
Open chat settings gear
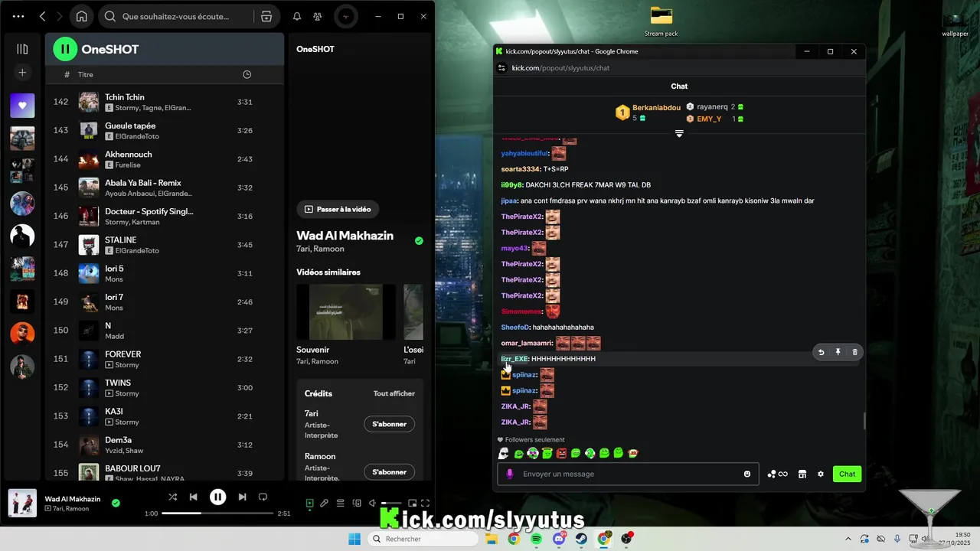821,474
